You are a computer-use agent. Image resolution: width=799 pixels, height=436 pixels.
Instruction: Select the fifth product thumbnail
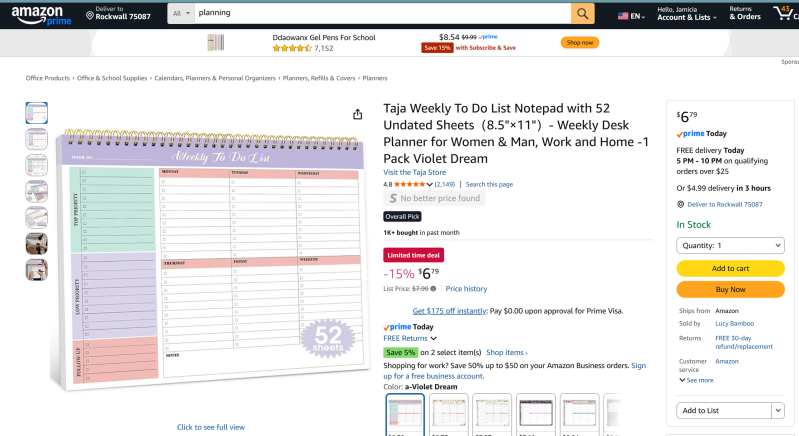(37, 217)
